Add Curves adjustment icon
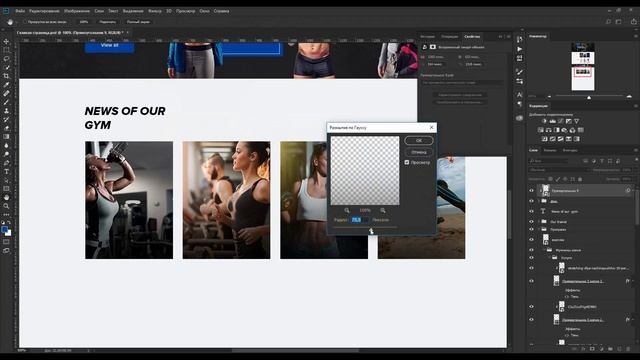The height and width of the screenshot is (360, 640). (x=560, y=121)
